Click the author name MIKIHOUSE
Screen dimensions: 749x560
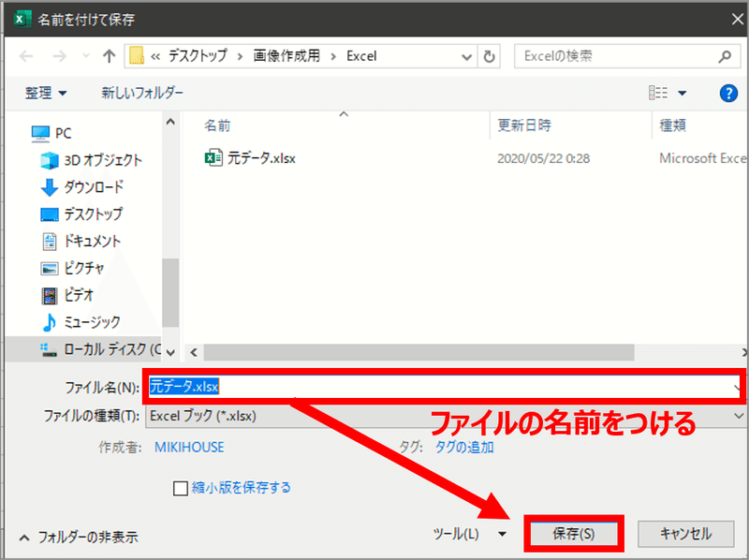click(x=189, y=448)
